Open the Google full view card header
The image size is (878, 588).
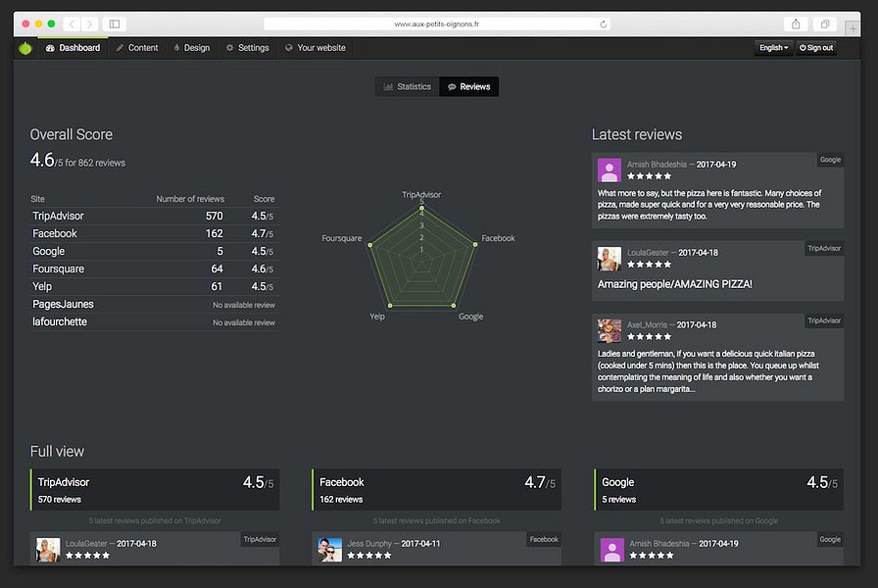(718, 489)
